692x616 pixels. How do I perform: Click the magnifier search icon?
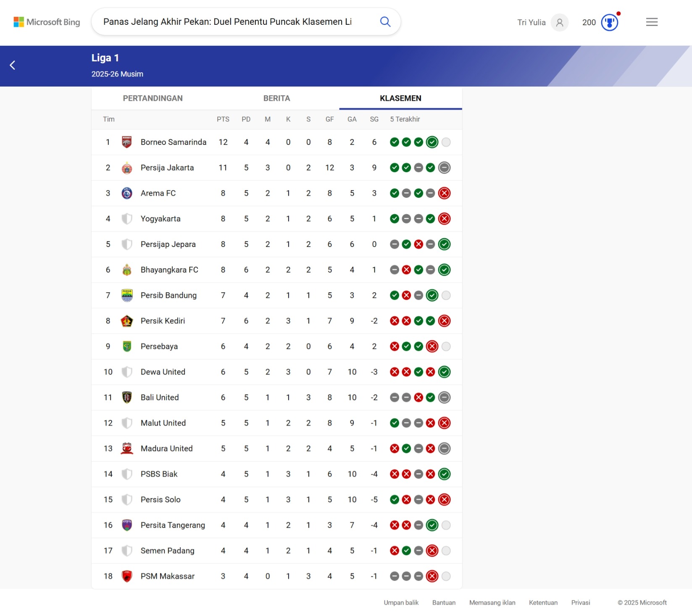click(x=385, y=22)
